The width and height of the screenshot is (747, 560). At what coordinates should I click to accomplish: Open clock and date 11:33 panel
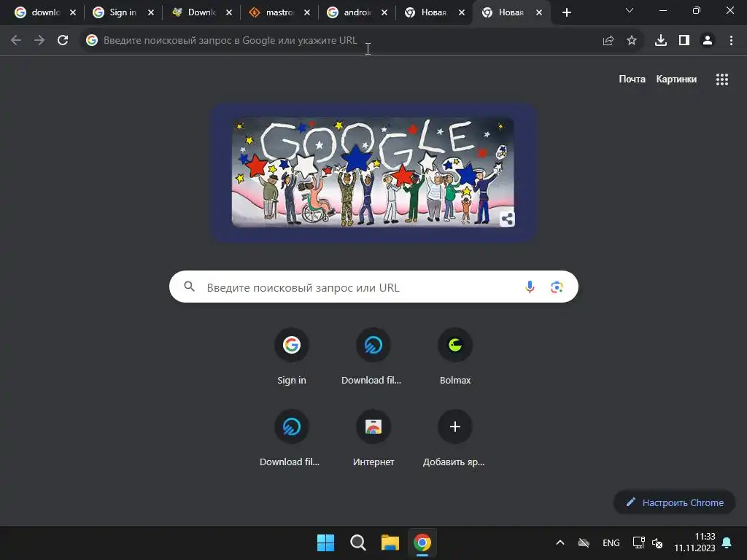click(x=694, y=542)
